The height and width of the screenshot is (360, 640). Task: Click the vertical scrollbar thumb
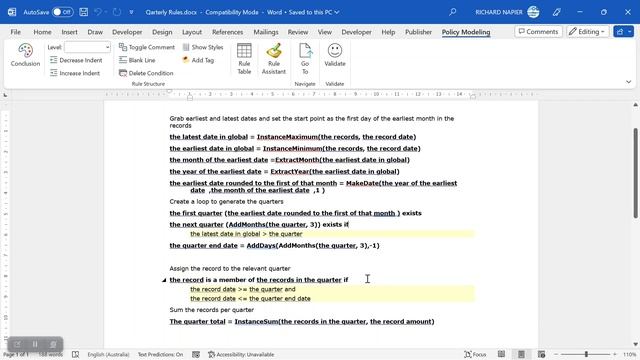[x=636, y=173]
